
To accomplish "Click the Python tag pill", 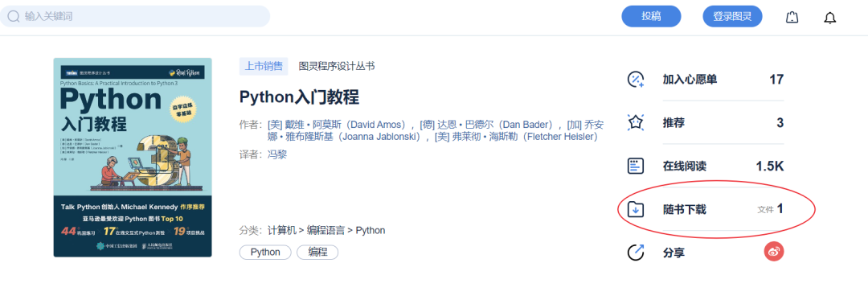I will coord(265,253).
